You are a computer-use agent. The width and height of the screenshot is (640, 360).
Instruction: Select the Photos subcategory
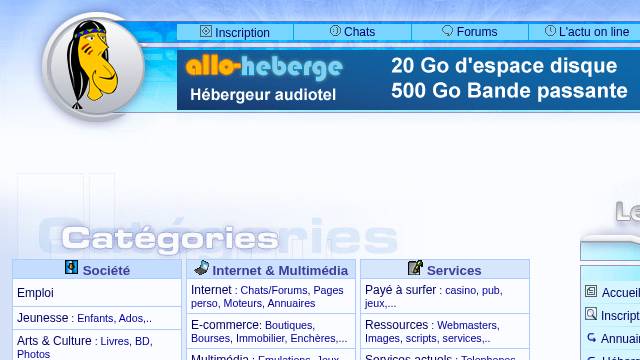pos(33,354)
